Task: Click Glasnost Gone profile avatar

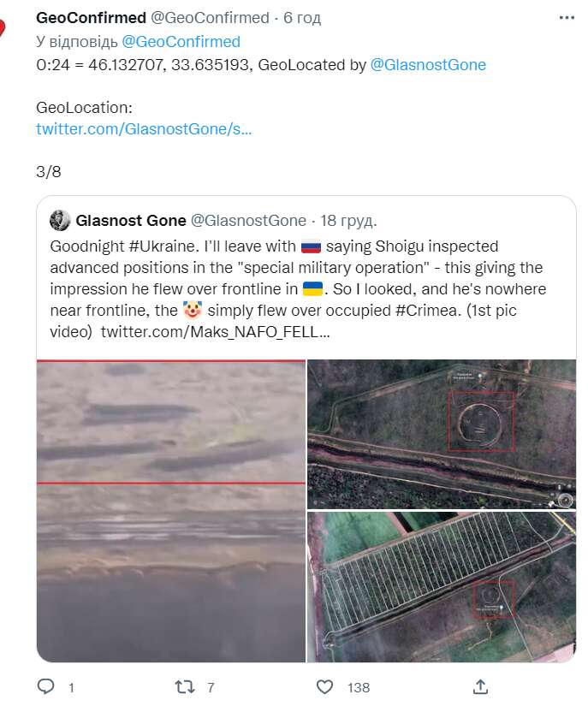Action: (x=59, y=221)
